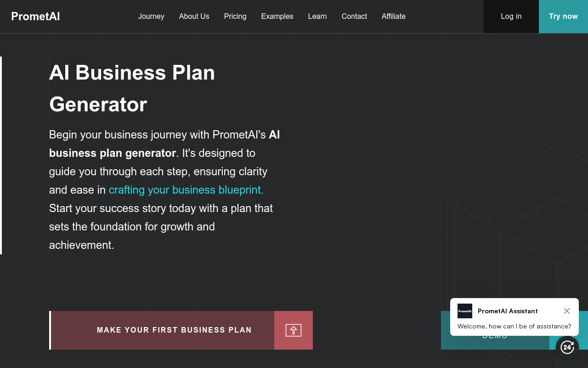Open the Pricing page
This screenshot has height=368, width=588.
[x=235, y=17]
